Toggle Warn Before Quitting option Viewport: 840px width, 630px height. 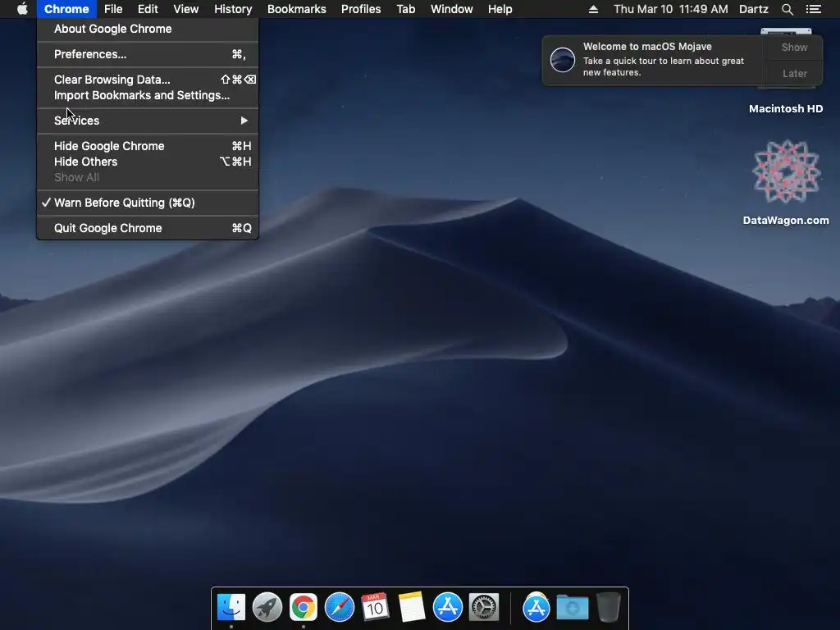click(148, 203)
